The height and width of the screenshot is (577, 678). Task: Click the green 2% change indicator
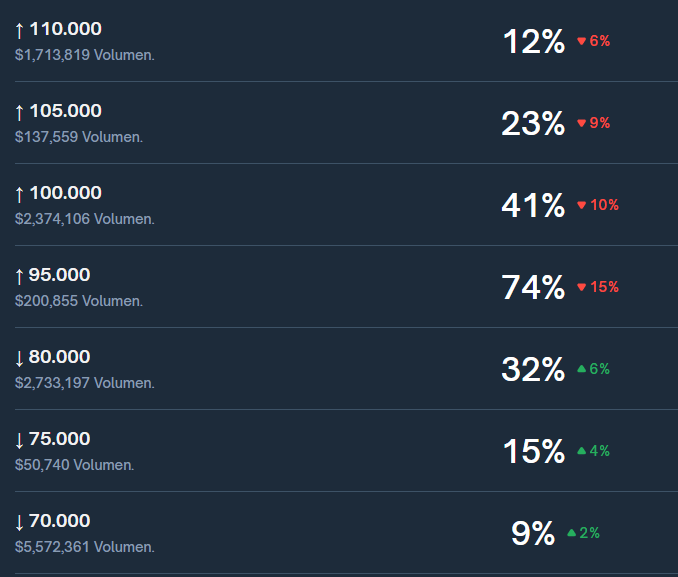click(x=583, y=533)
